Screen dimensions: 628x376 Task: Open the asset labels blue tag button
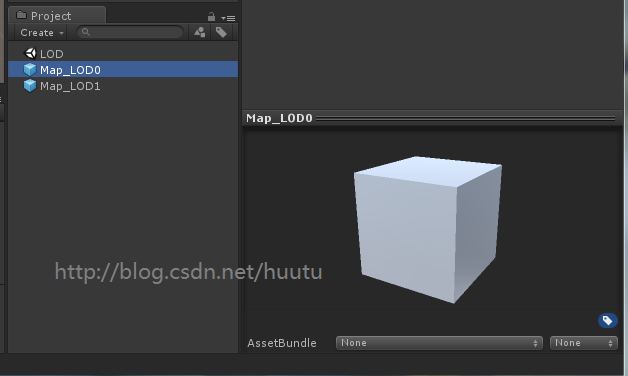608,320
